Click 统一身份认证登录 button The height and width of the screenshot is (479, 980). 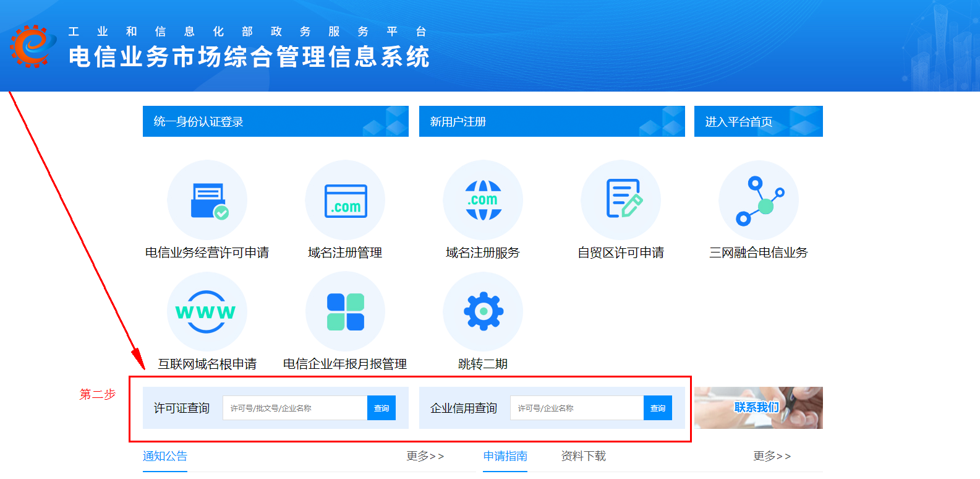(x=276, y=121)
